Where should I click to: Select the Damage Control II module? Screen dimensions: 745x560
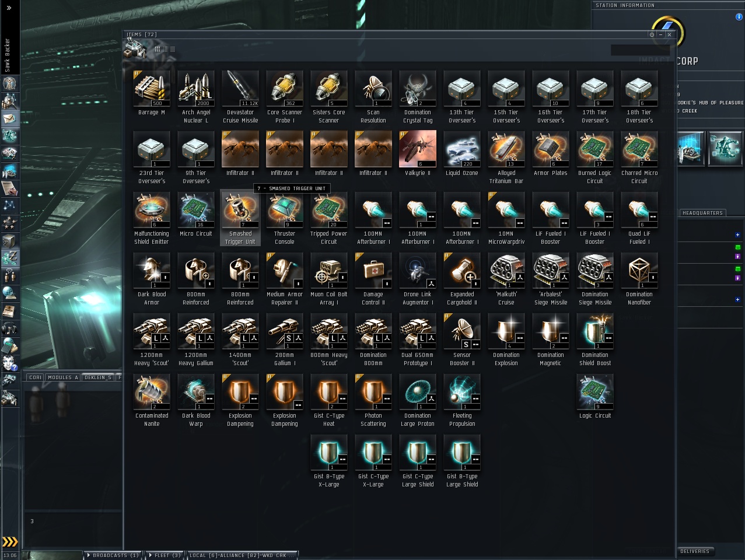coord(373,271)
